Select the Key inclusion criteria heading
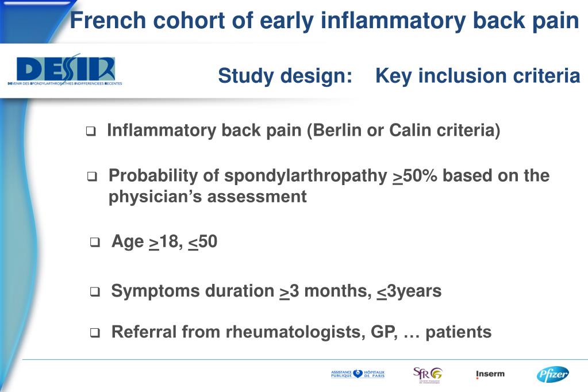 (x=478, y=76)
